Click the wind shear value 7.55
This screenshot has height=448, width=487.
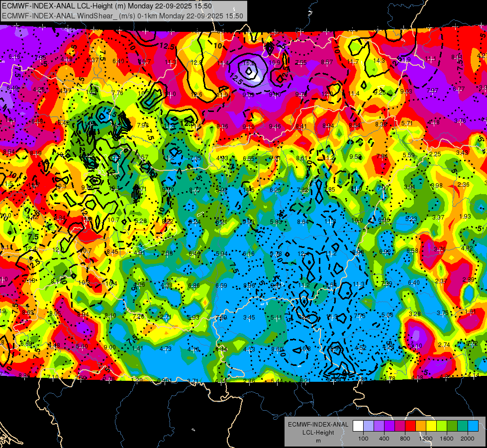pos(300,63)
